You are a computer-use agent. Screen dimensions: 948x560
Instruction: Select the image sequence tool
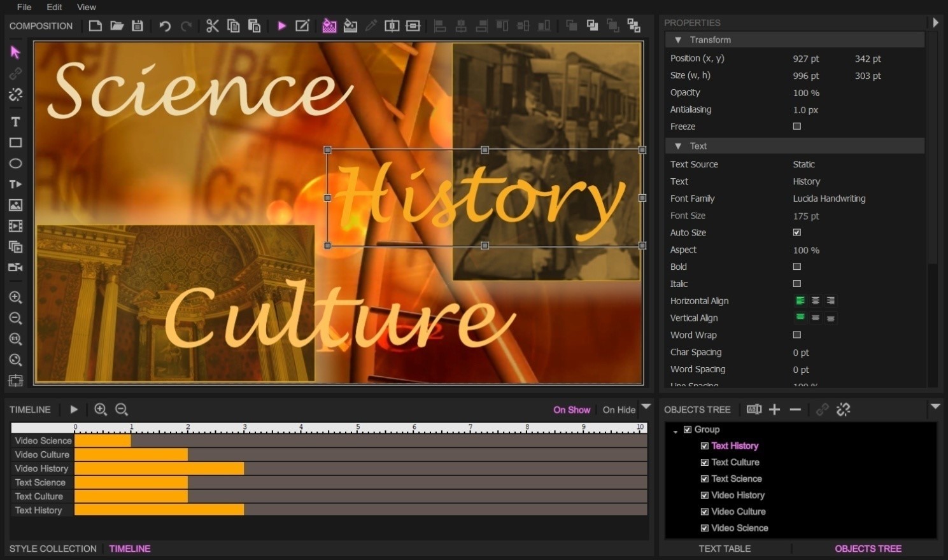tap(15, 247)
